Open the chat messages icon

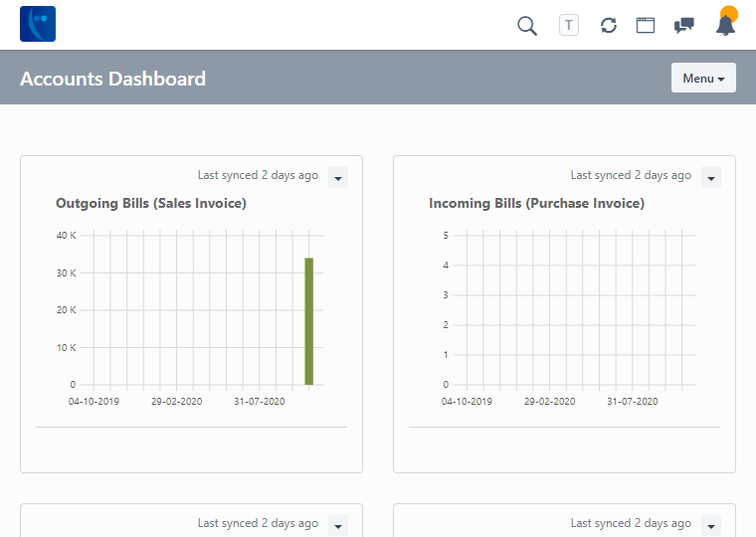tap(684, 25)
